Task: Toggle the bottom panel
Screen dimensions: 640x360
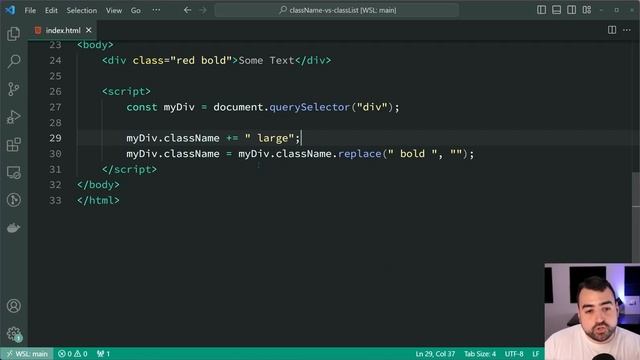Action: coord(556,10)
